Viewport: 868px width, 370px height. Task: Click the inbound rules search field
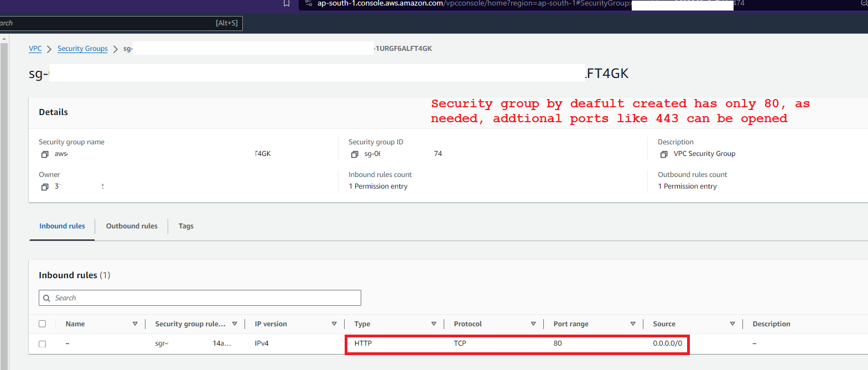click(205, 298)
